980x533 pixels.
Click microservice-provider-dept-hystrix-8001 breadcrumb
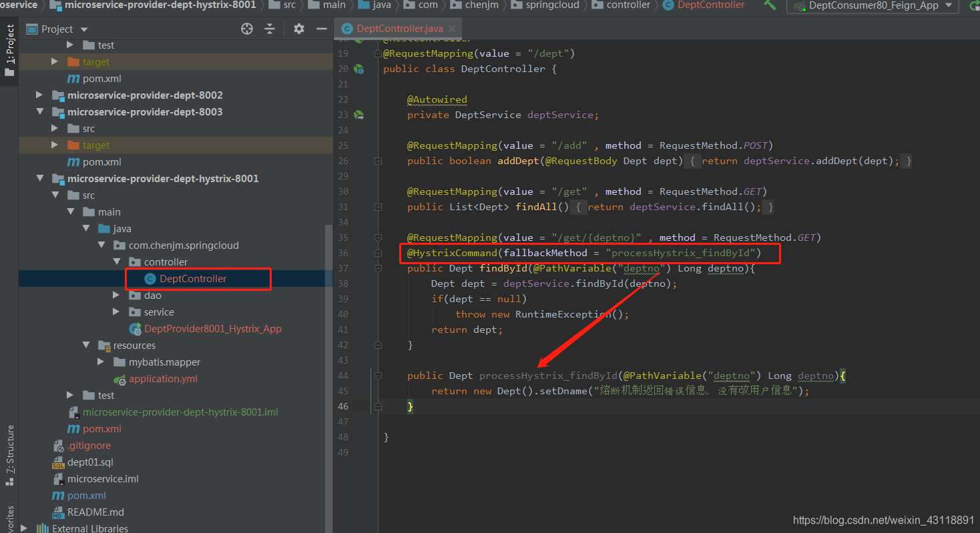coord(160,5)
